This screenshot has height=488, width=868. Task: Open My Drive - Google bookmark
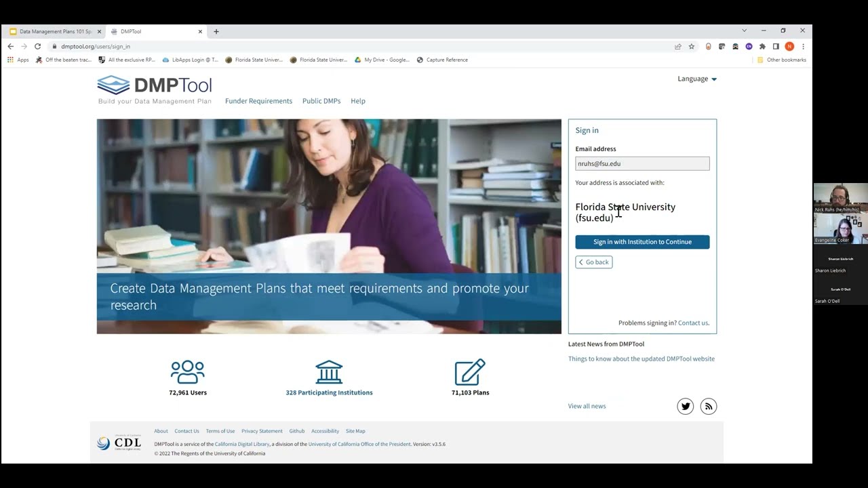[382, 60]
